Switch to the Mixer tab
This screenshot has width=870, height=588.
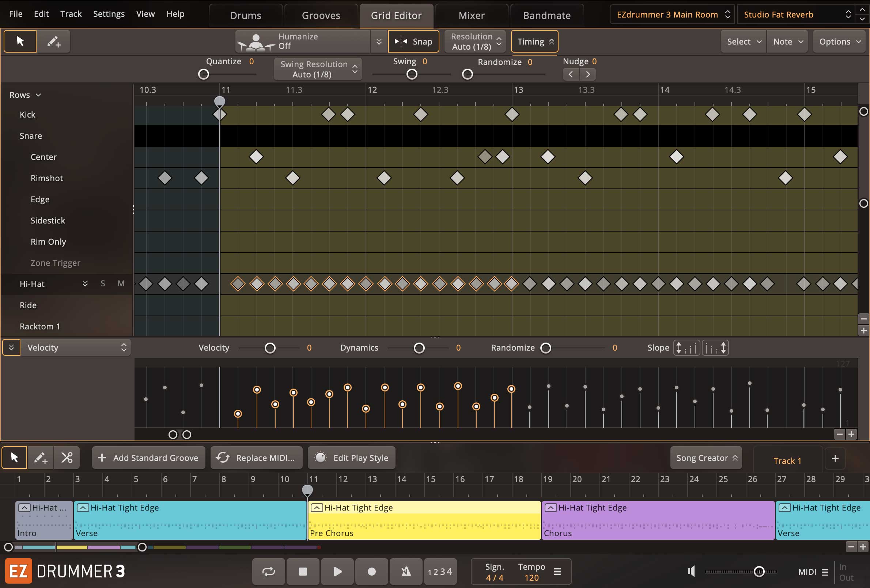coord(471,15)
